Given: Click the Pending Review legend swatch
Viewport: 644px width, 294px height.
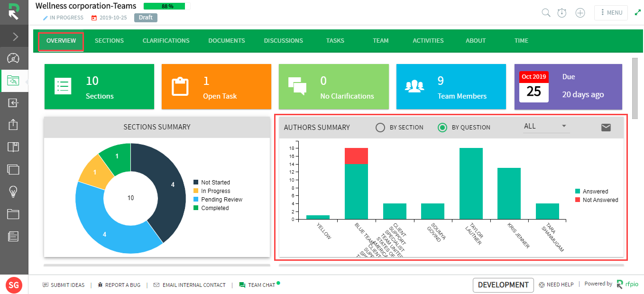Looking at the screenshot, I should point(196,200).
